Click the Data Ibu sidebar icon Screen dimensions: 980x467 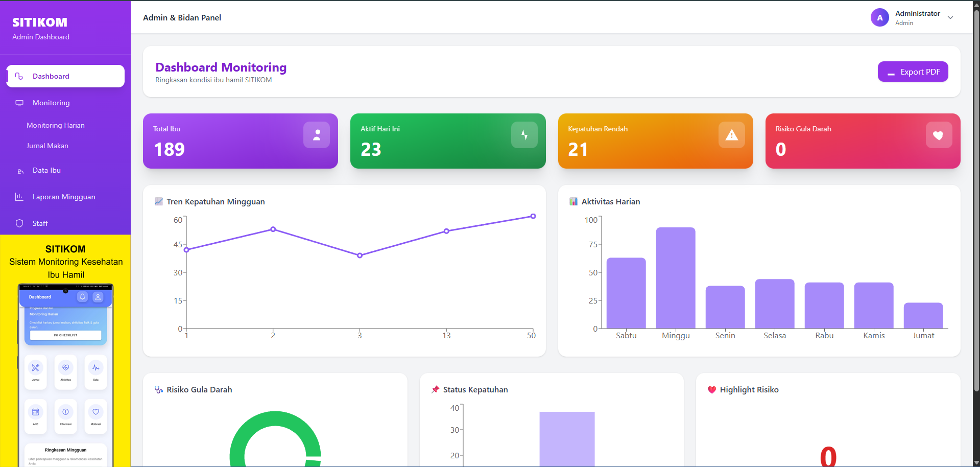click(20, 171)
